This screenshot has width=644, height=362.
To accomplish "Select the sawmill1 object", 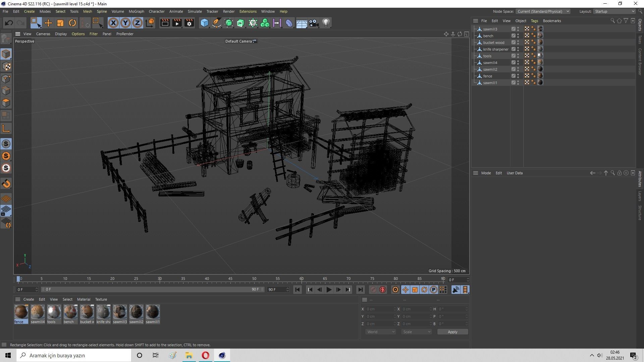I will tap(490, 83).
